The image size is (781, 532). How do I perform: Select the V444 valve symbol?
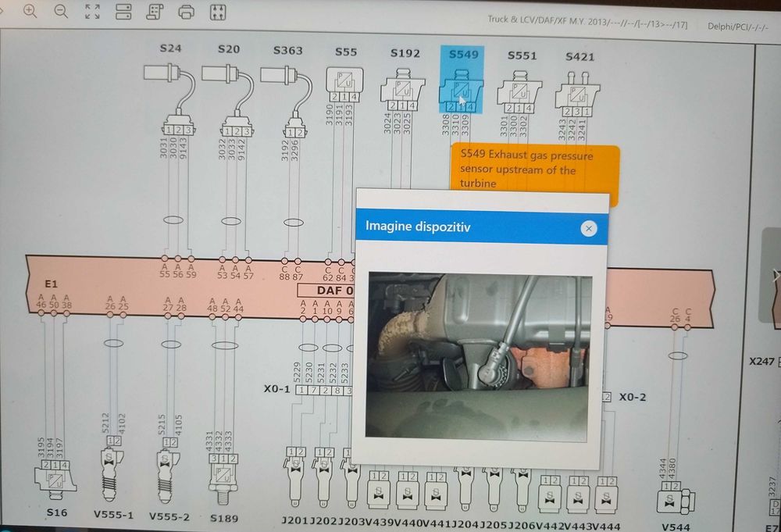pyautogui.click(x=607, y=495)
